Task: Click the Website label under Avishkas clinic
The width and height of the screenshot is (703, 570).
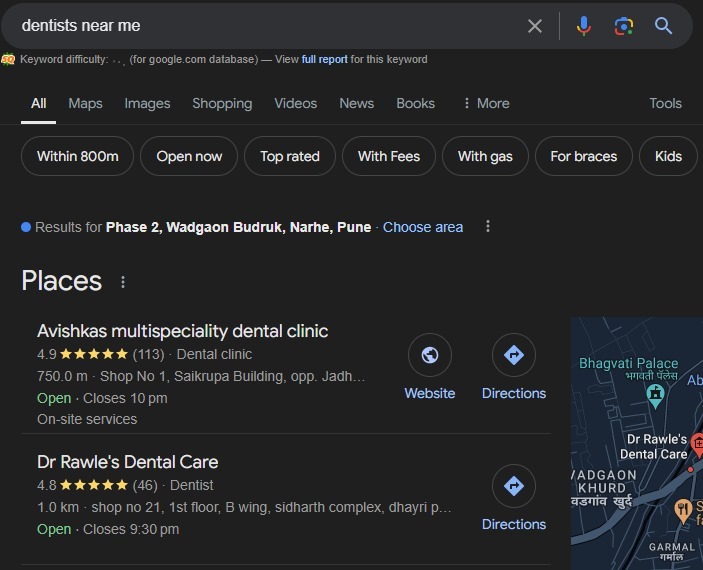Action: click(430, 393)
